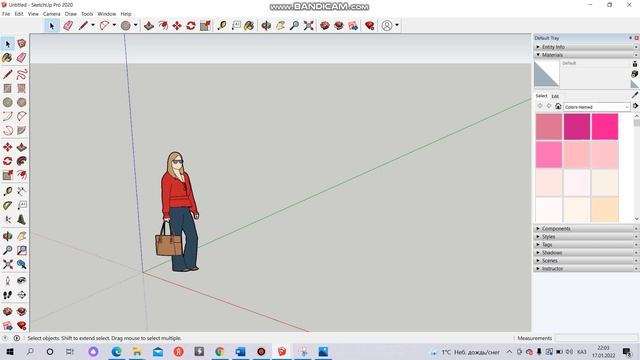Pick the Section Plane tool in the left palette

pyautogui.click(x=22, y=295)
